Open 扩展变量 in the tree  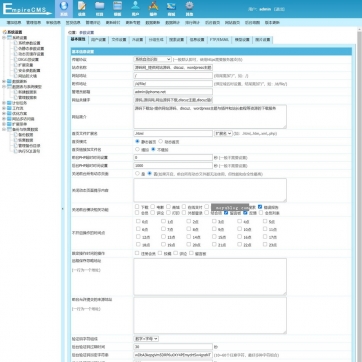click(x=26, y=65)
